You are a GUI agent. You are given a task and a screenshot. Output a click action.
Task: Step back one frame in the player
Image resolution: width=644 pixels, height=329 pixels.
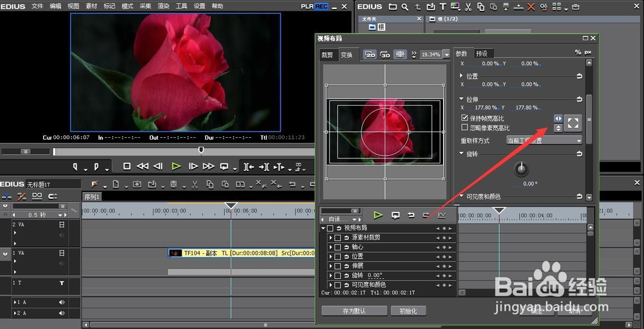point(158,166)
